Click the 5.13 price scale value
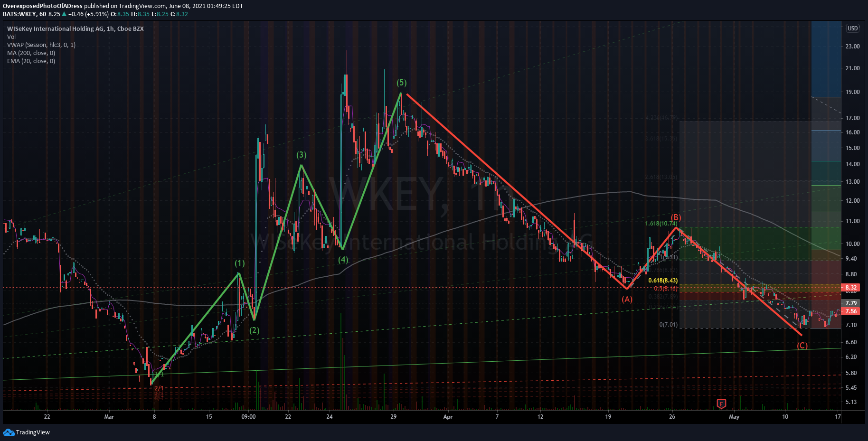The width and height of the screenshot is (868, 441). point(851,402)
